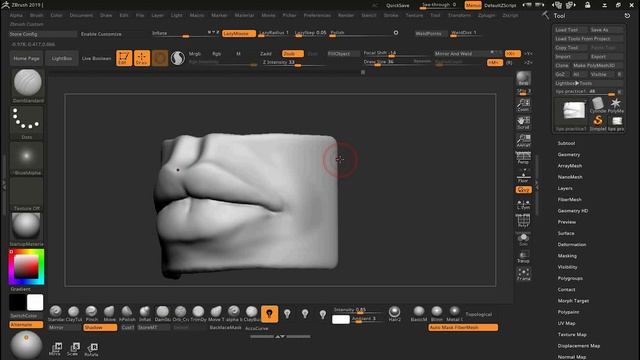The width and height of the screenshot is (640, 360).
Task: Select the Move brush in bottom shelf
Action: (109, 313)
